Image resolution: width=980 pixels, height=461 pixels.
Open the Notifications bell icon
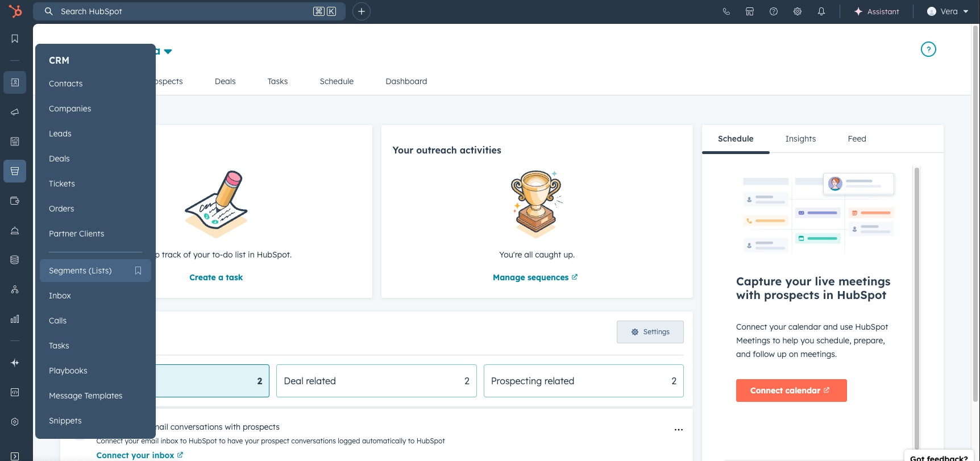coord(821,11)
